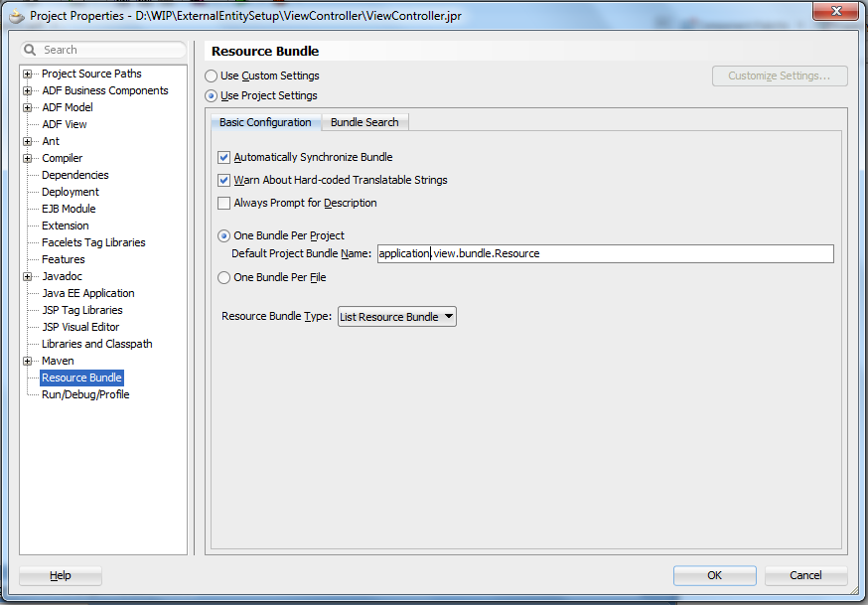Expand Project Source Paths node
868x605 pixels.
pyautogui.click(x=27, y=74)
